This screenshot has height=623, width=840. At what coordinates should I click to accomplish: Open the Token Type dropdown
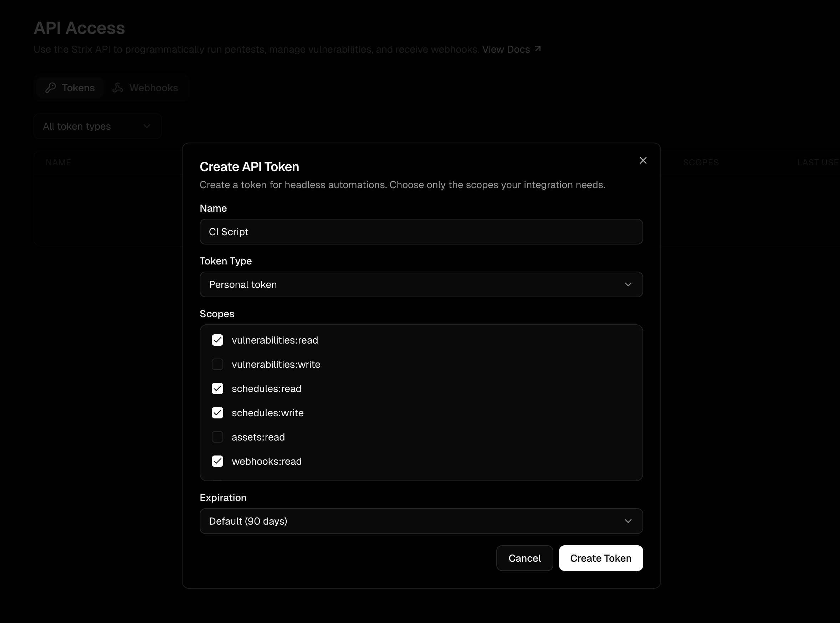pos(421,284)
